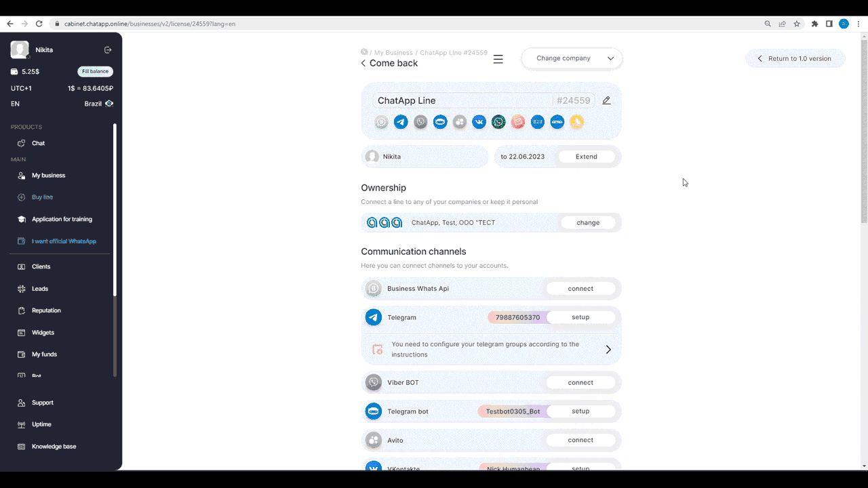Viewport: 868px width, 488px height.
Task: Expand the telegram groups instructions arrow
Action: (608, 350)
